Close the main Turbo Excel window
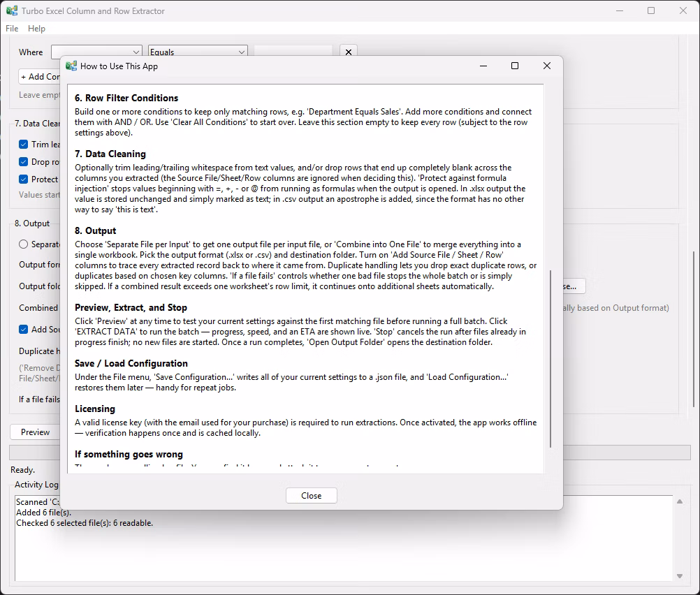Screen dimensions: 700x595 pos(683,10)
